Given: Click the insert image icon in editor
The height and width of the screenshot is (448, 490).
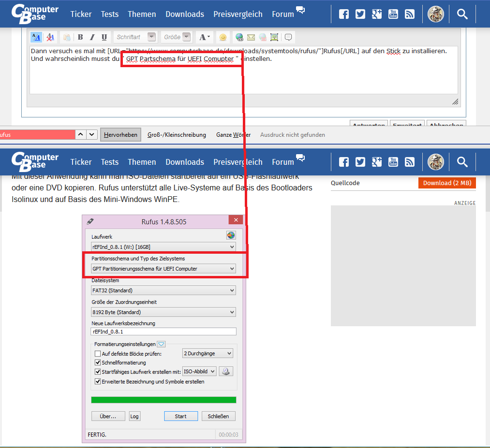Looking at the screenshot, I should pyautogui.click(x=274, y=37).
